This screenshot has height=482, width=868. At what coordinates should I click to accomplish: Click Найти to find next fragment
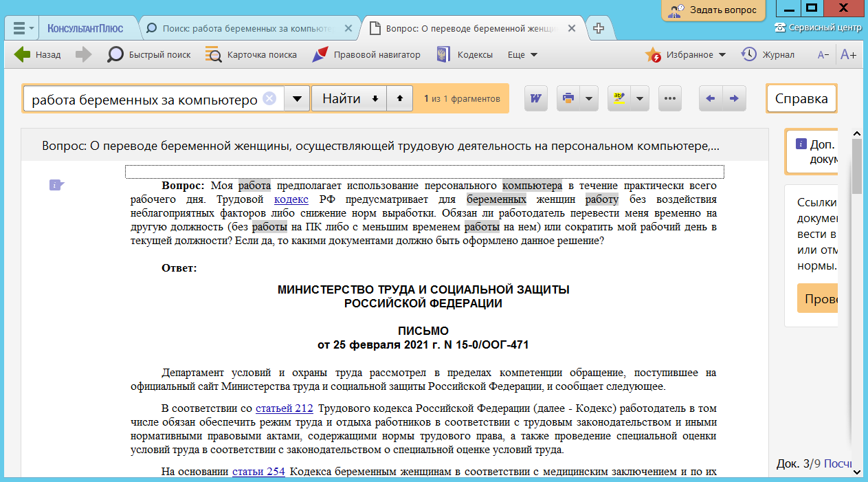(349, 99)
